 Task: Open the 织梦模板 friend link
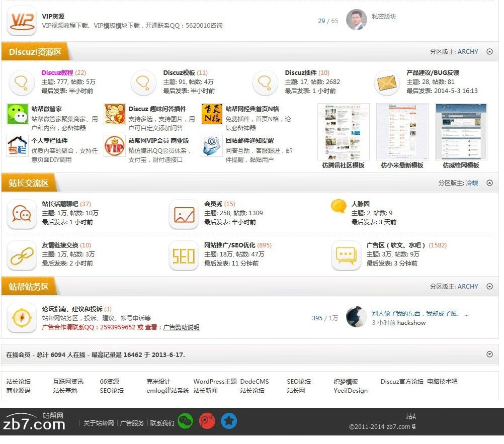click(x=346, y=381)
